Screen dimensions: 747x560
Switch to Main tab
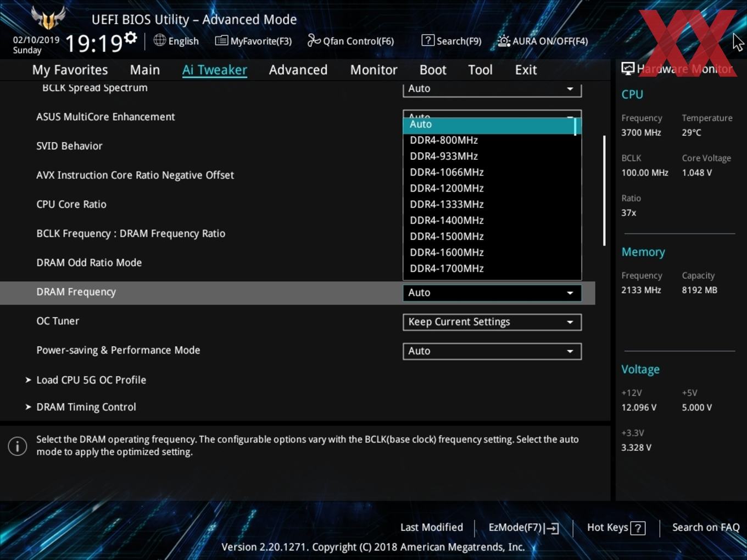(145, 70)
